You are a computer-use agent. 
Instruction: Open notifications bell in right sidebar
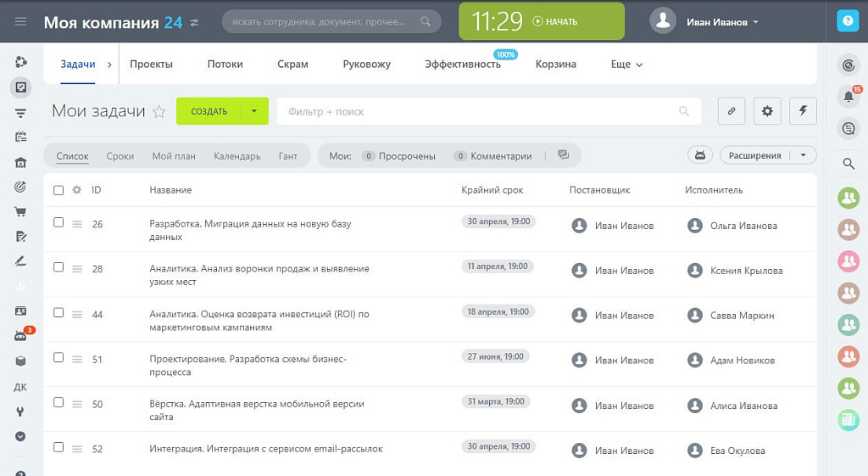pyautogui.click(x=847, y=97)
